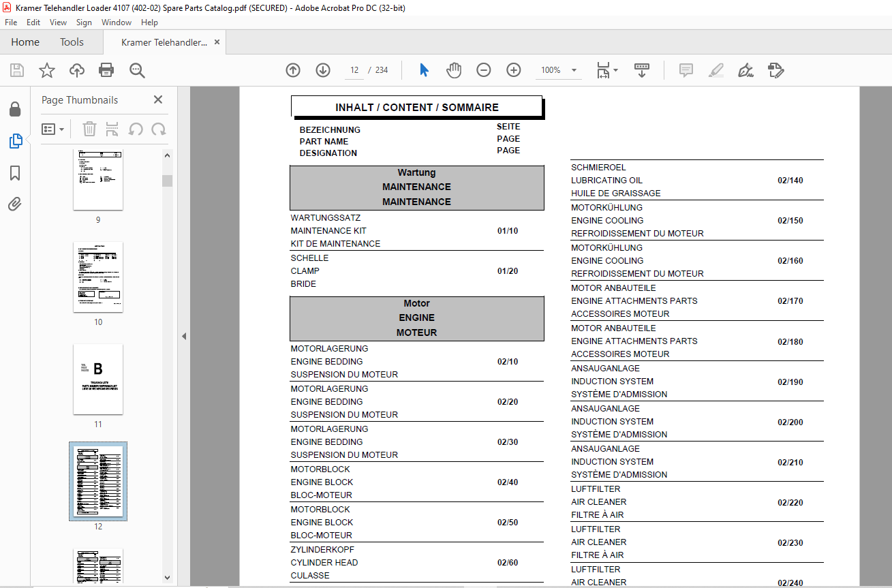Rotate the page clockwise
The image size is (892, 588).
click(159, 129)
